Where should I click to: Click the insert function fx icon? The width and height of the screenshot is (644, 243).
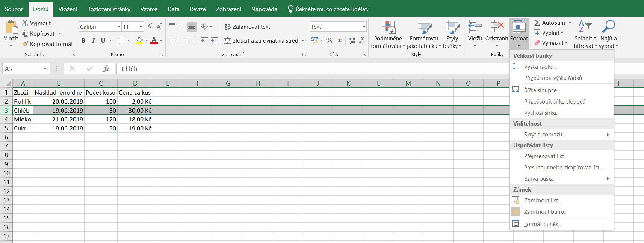[x=106, y=69]
